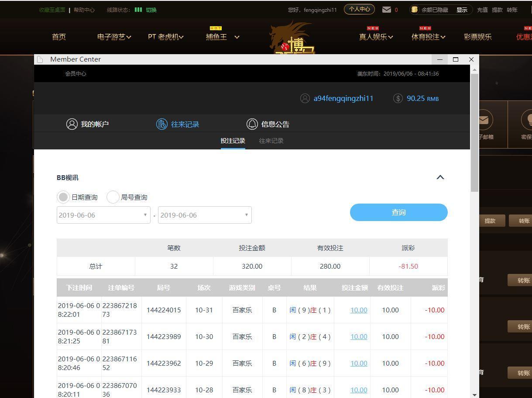Click the 往来记录 records icon
The height and width of the screenshot is (398, 532).
pos(162,124)
